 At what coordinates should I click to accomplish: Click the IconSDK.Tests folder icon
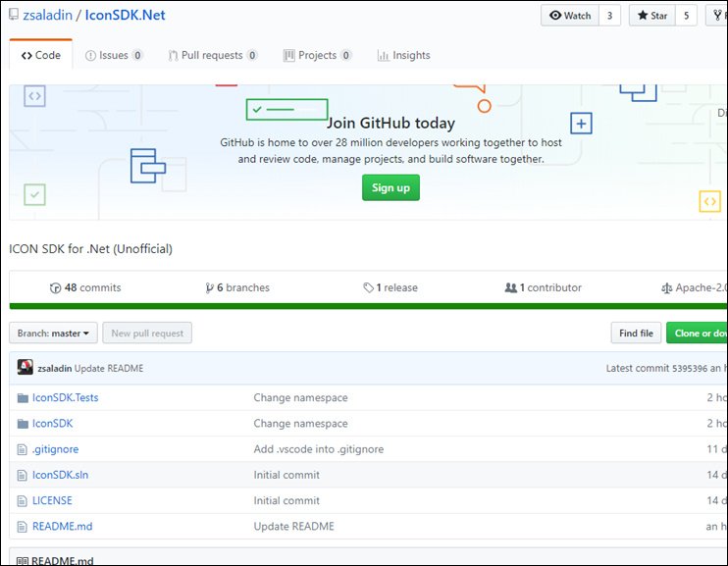23,398
